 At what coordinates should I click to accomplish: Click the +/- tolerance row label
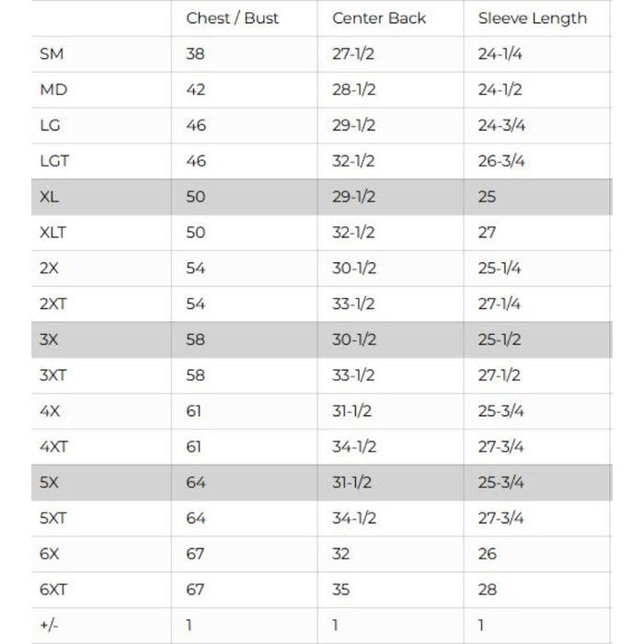click(50, 626)
